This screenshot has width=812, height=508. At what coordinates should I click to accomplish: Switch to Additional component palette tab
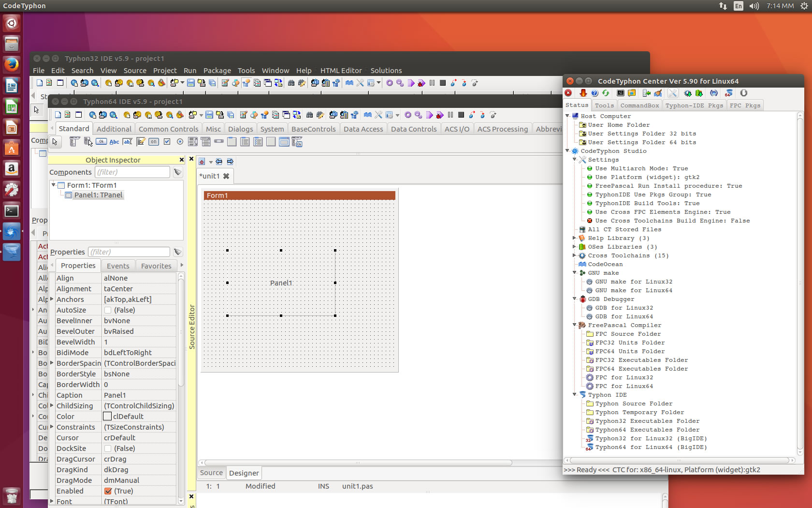point(114,129)
